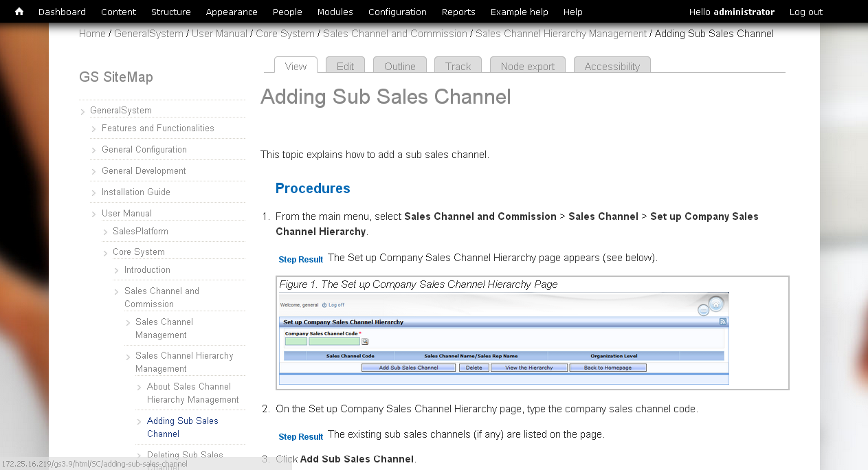Screen dimensions: 868x470
Task: Click the Adding Sub Sales Channel title
Action: pyautogui.click(x=386, y=97)
